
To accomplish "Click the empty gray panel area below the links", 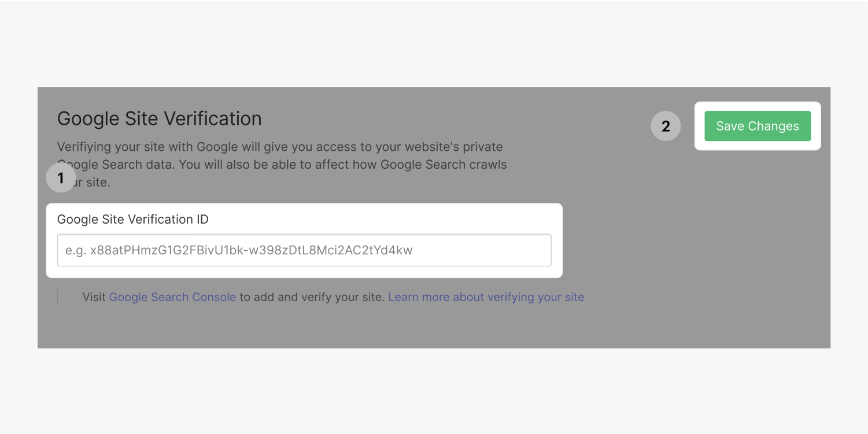I will tap(434, 327).
